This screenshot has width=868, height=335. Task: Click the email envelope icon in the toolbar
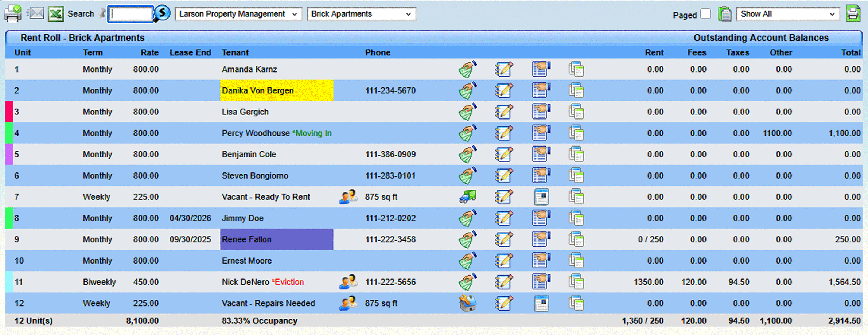coord(36,13)
